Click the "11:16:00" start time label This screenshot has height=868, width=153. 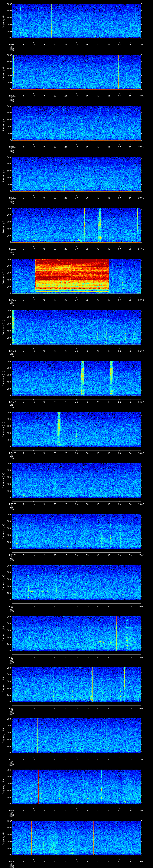12,44
